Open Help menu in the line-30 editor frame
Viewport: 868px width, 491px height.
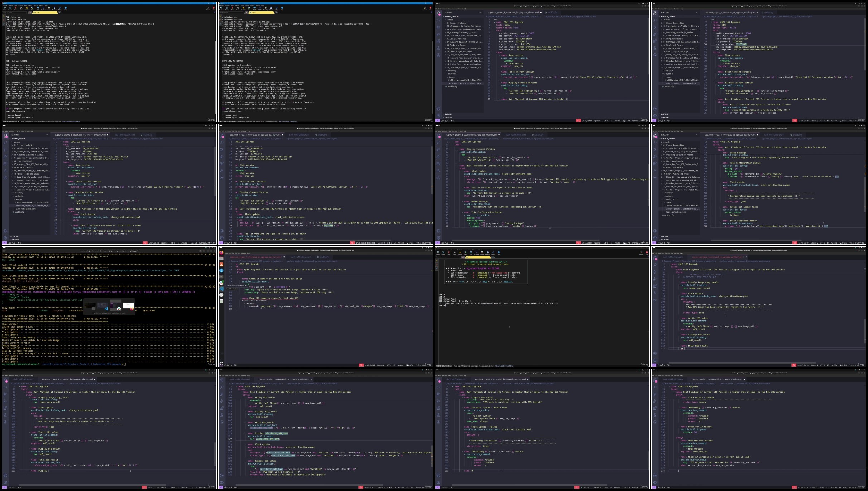465,9
